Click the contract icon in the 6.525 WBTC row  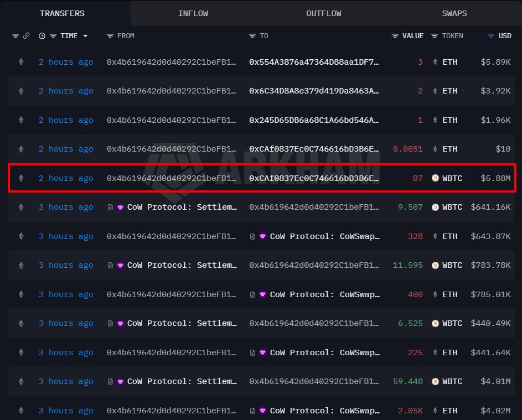[x=110, y=324]
